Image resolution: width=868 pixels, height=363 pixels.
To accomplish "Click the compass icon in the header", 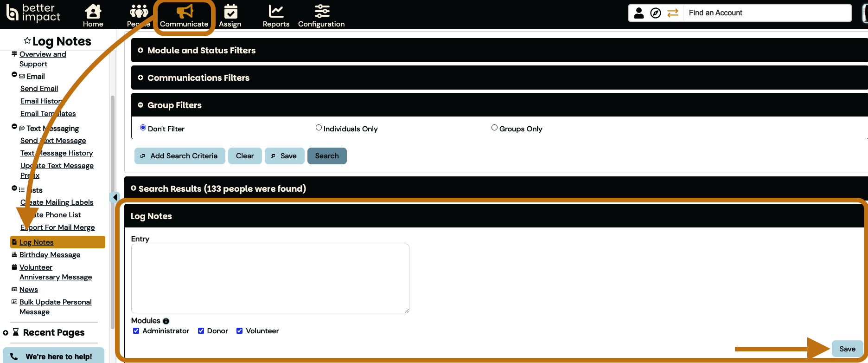I will (655, 13).
